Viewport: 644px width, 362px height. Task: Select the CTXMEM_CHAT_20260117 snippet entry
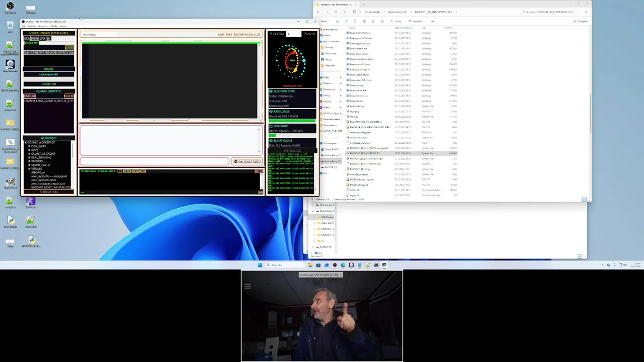pyautogui.click(x=49, y=101)
